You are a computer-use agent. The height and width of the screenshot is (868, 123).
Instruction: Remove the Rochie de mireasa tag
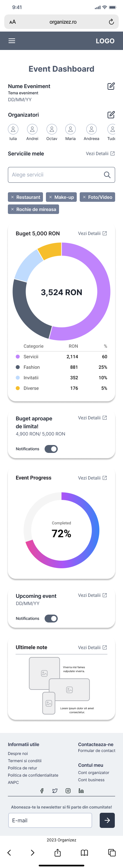click(12, 209)
